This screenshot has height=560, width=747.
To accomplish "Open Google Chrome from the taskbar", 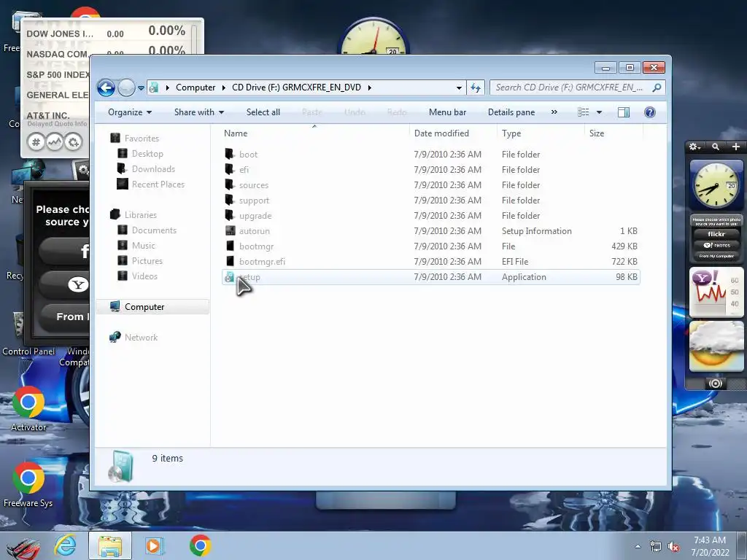I will click(x=200, y=545).
